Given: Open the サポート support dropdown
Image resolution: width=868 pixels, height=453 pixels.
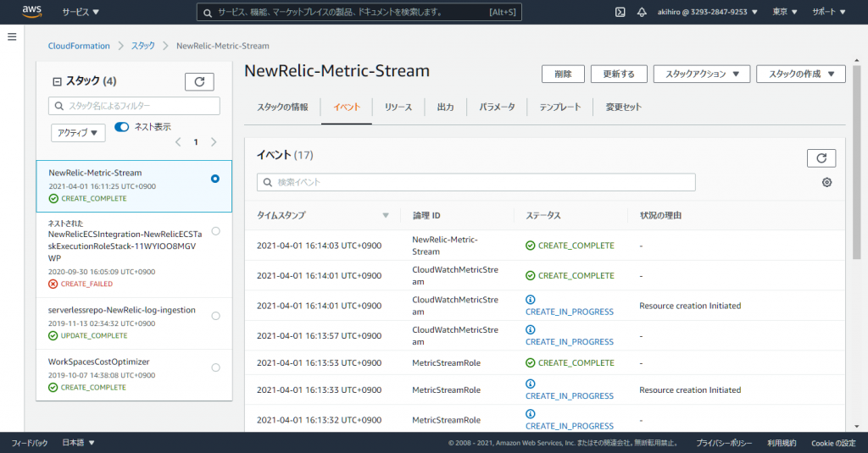Looking at the screenshot, I should (x=829, y=12).
